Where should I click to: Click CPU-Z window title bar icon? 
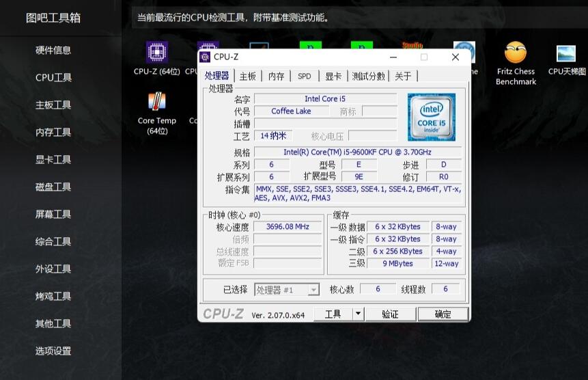click(205, 57)
